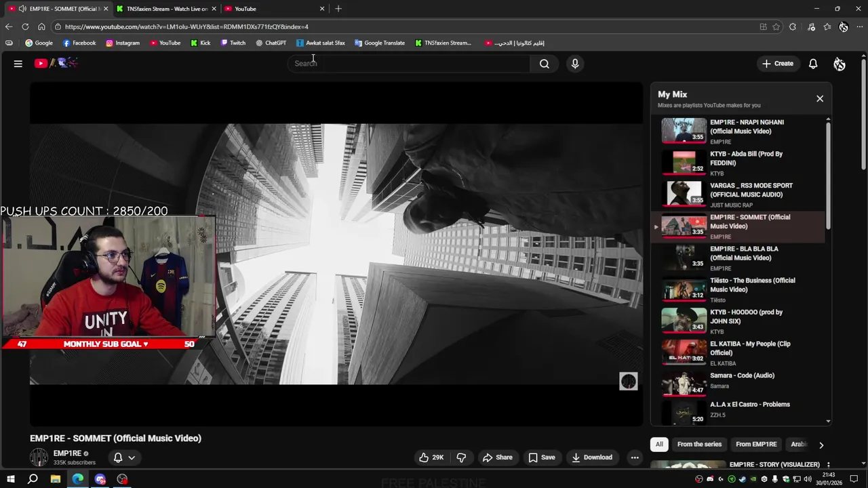Open YouTube notifications bell
This screenshot has width=868, height=488.
click(x=813, y=64)
